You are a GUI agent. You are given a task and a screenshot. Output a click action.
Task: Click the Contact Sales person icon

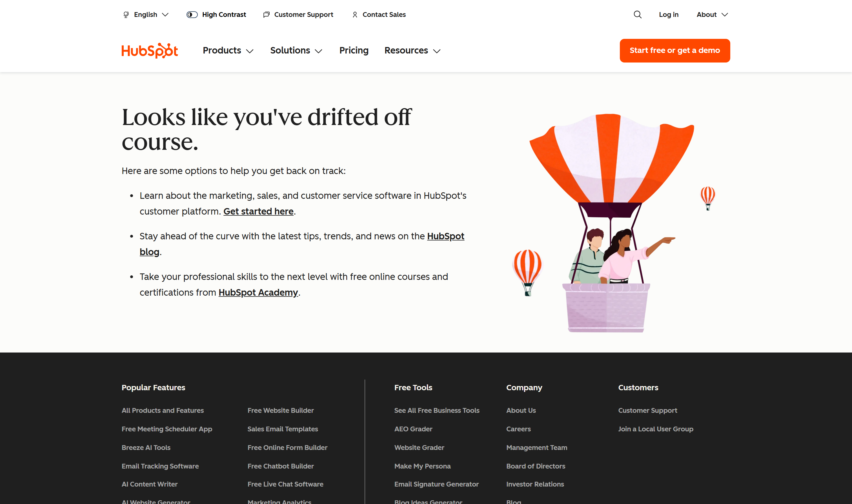coord(355,15)
